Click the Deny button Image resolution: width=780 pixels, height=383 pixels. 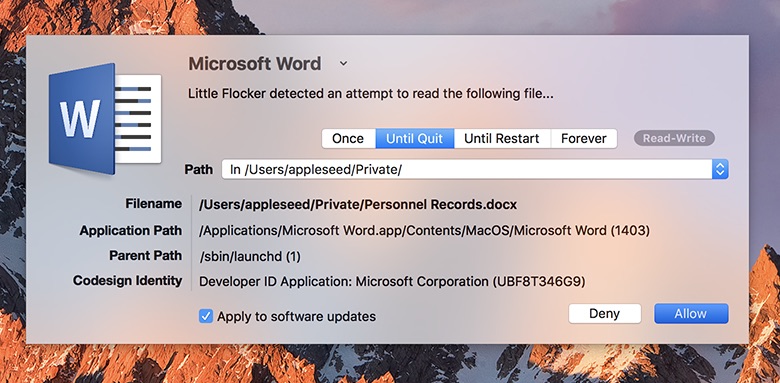click(605, 314)
